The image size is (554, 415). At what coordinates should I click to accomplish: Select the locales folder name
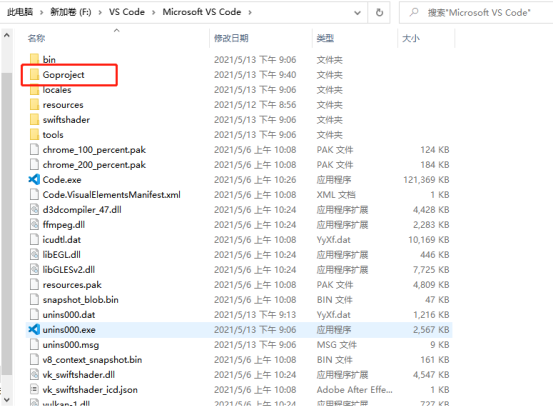[57, 90]
